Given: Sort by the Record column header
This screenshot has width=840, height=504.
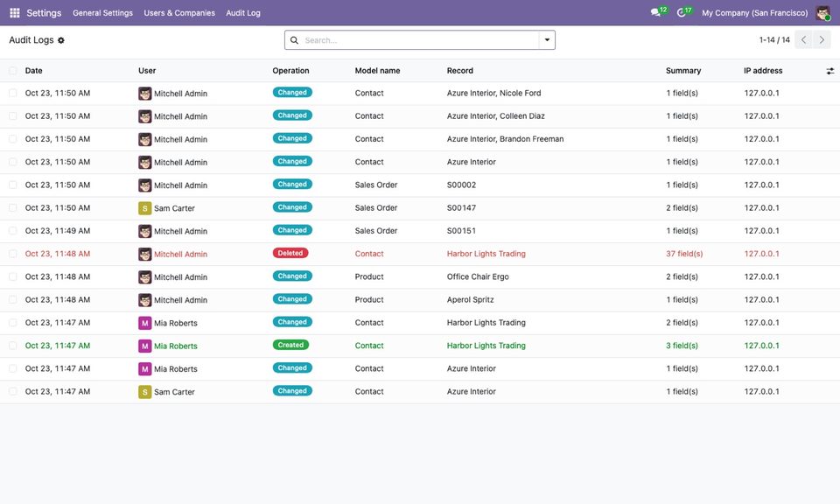Looking at the screenshot, I should tap(459, 71).
